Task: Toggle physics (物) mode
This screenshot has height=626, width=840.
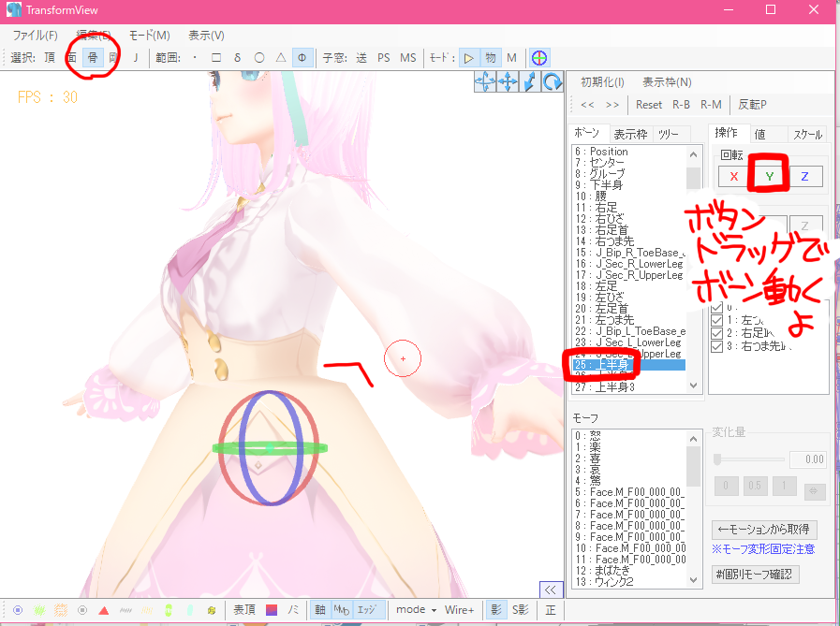Action: coord(490,58)
